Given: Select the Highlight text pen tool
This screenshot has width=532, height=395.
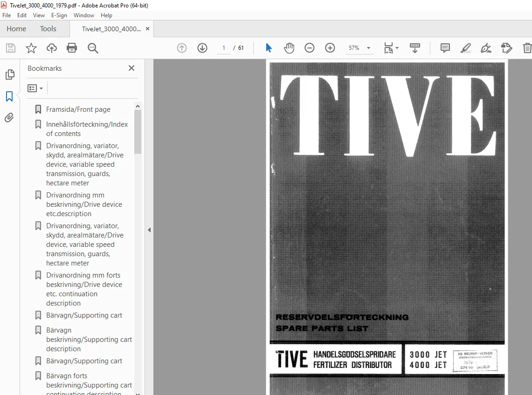Looking at the screenshot, I should (x=465, y=48).
